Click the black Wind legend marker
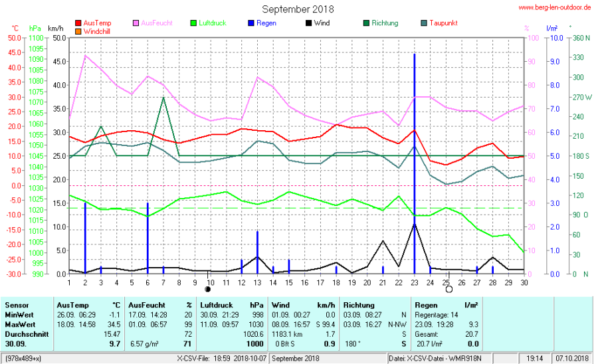 [x=309, y=23]
